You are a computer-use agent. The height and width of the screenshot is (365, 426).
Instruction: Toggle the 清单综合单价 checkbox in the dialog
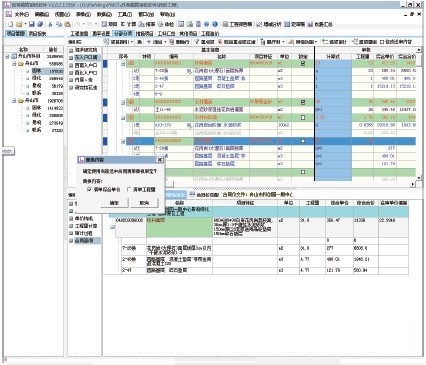point(89,189)
